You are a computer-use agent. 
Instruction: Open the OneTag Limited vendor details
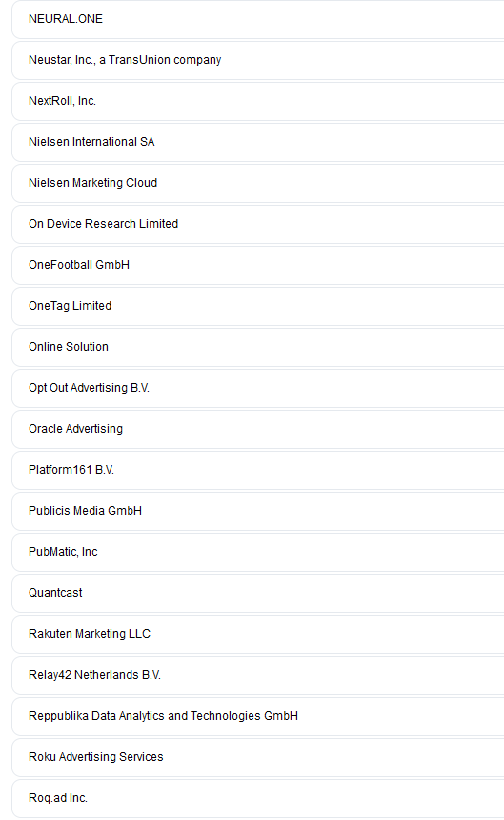(x=258, y=306)
